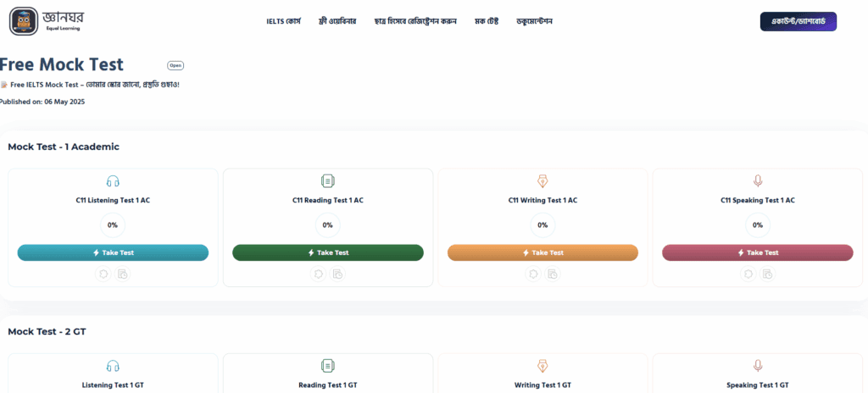Click headphones icon on C11 Listening Test card
This screenshot has width=868, height=393.
(113, 181)
